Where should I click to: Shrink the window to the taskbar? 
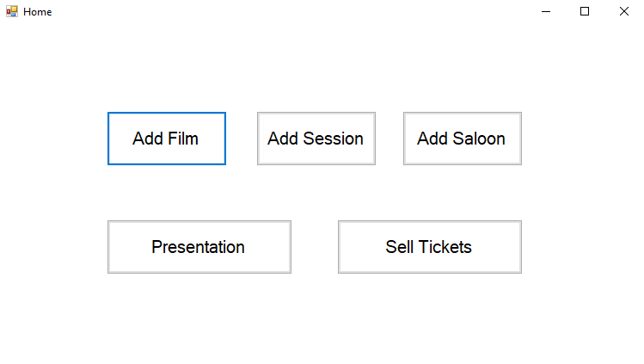click(x=545, y=11)
